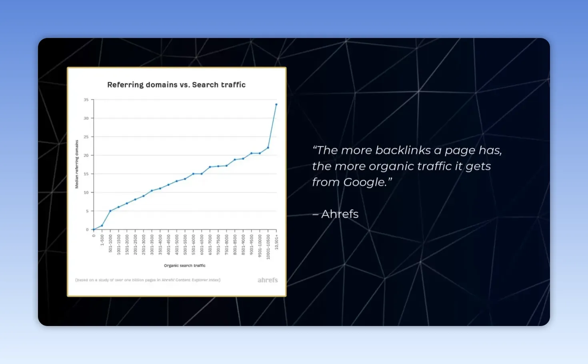Click y-axis tick label "15"

(x=86, y=174)
